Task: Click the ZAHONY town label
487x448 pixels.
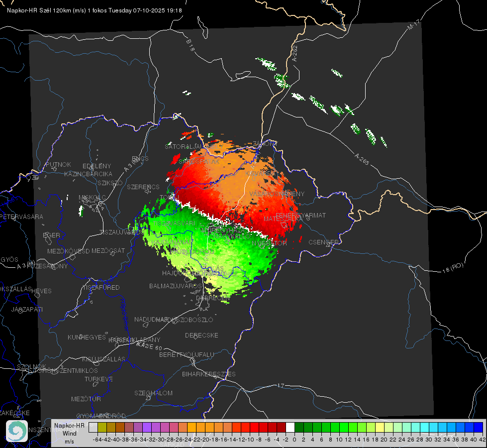Action: [265, 144]
